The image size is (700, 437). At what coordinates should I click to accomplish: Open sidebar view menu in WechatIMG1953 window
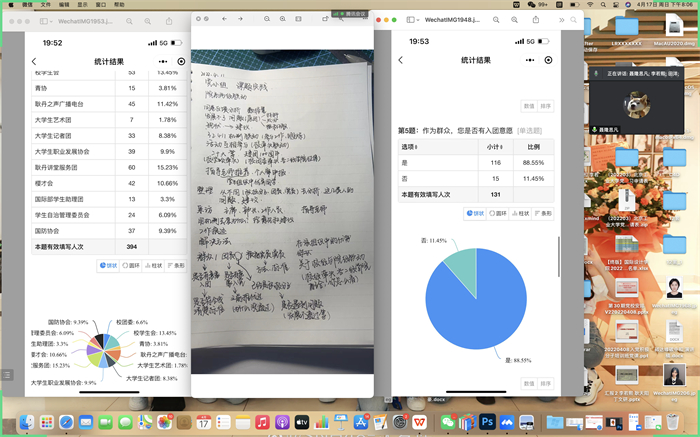[46, 21]
